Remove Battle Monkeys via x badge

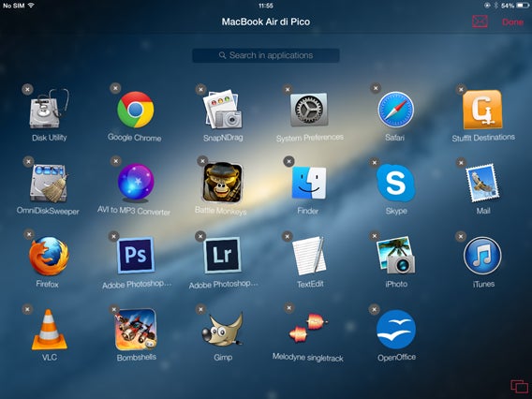(x=202, y=161)
